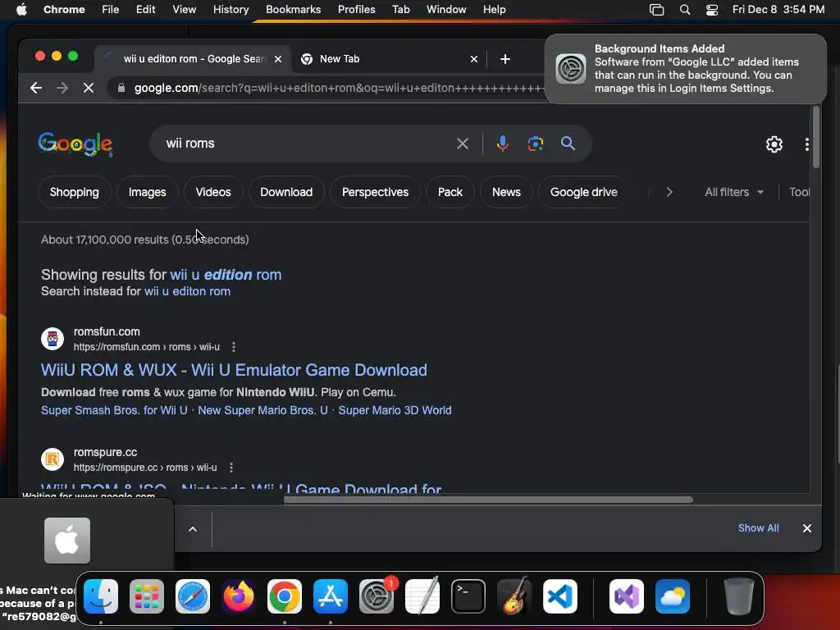Open Control Center in menu bar
Image resolution: width=840 pixels, height=630 pixels.
[712, 10]
